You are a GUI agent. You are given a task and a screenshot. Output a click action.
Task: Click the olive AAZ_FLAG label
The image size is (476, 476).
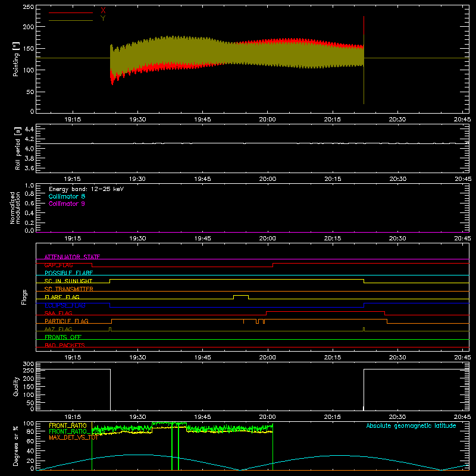(58, 329)
